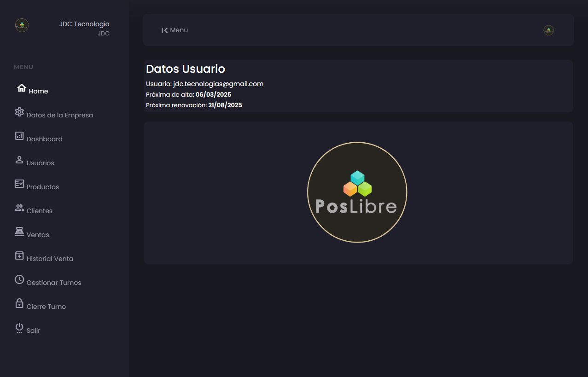Click the Dashboard chart icon

tap(19, 136)
